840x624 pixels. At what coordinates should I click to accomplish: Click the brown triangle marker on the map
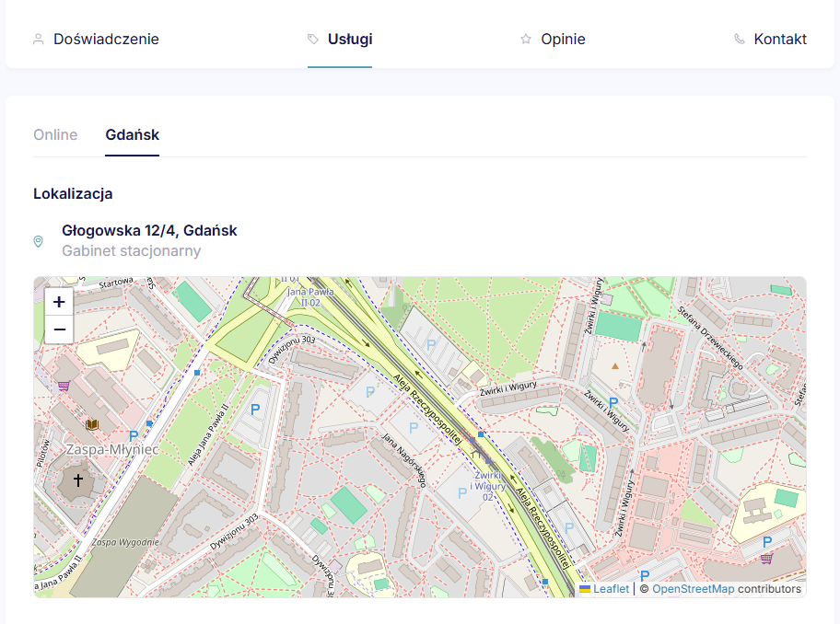click(x=615, y=366)
